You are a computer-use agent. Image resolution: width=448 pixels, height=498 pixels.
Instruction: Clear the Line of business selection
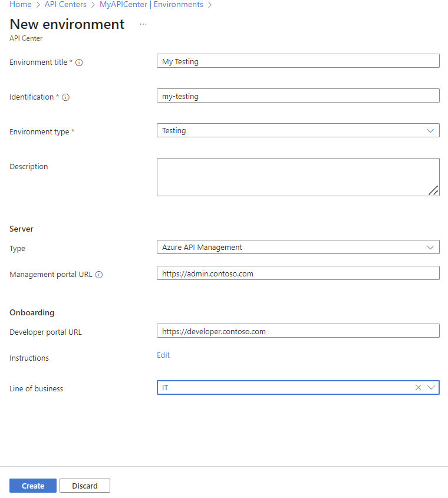pyautogui.click(x=418, y=387)
